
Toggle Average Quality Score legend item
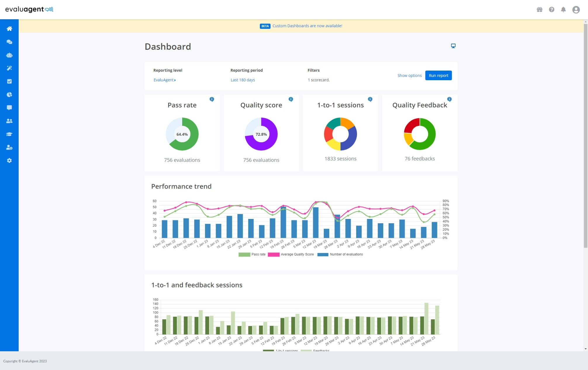pos(291,254)
